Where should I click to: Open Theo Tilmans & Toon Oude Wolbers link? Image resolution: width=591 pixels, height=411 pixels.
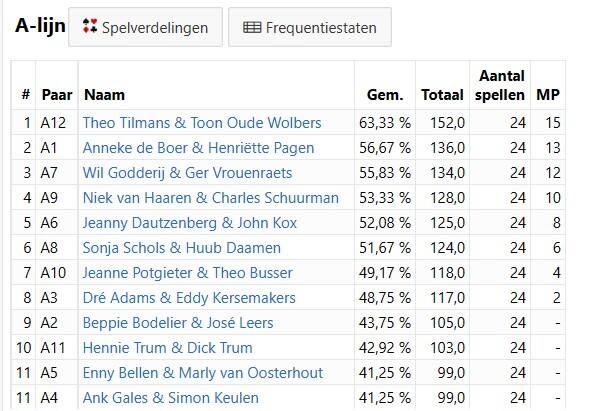click(202, 123)
